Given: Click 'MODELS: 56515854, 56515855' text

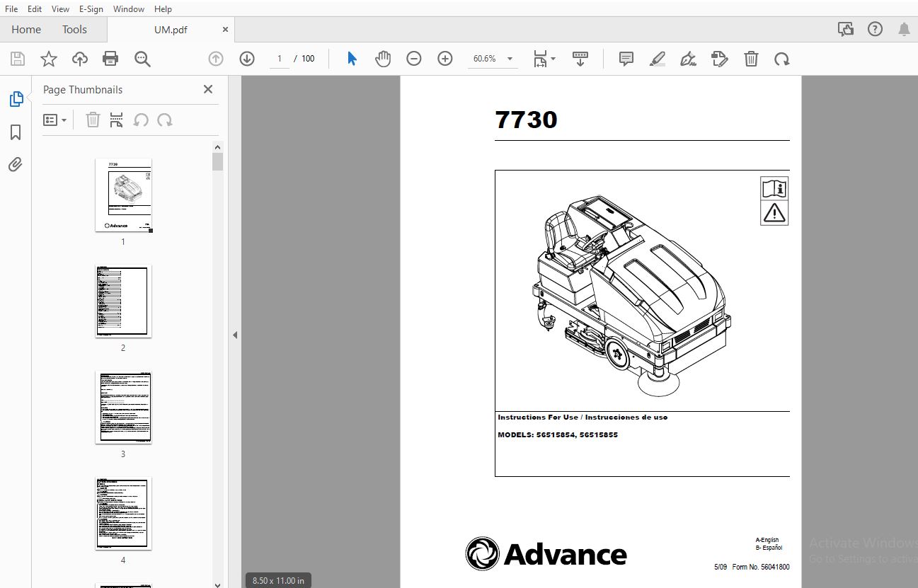Looking at the screenshot, I should (558, 434).
